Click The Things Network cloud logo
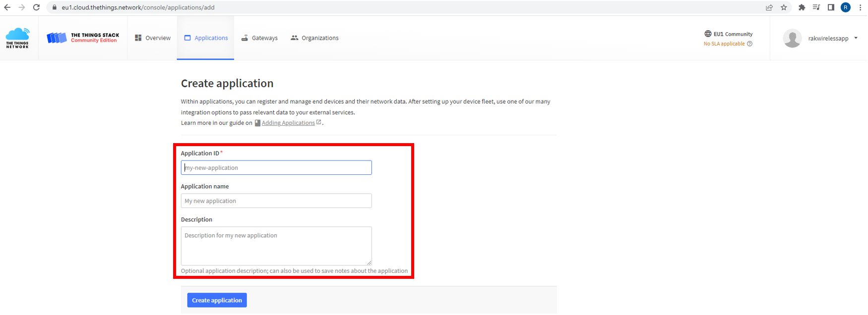The image size is (868, 315). coord(17,38)
